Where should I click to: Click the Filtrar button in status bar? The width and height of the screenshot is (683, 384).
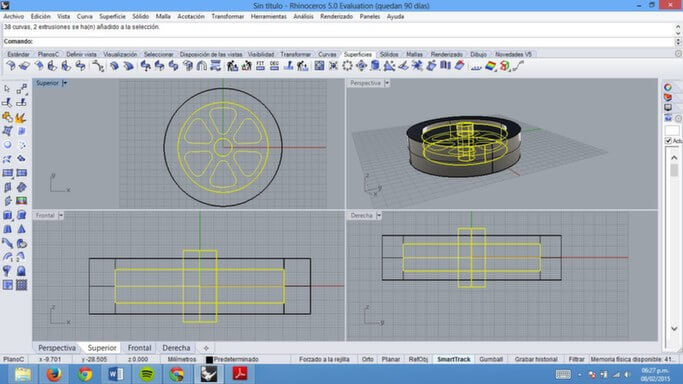click(576, 359)
